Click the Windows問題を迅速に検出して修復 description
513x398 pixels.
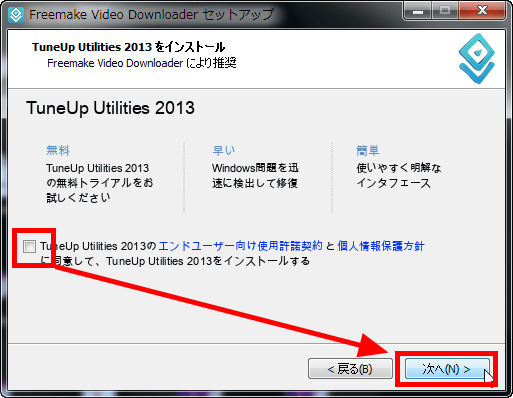tap(255, 176)
